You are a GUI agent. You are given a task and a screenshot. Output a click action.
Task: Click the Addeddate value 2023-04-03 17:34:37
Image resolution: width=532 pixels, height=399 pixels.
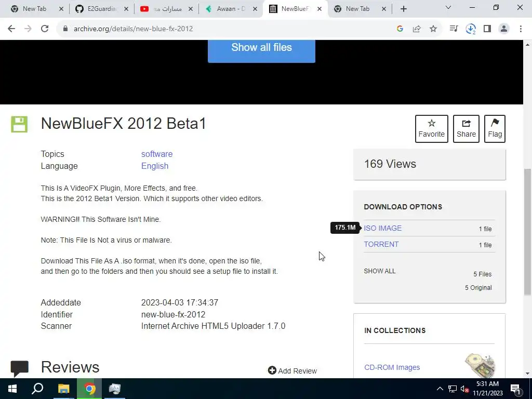click(x=180, y=303)
